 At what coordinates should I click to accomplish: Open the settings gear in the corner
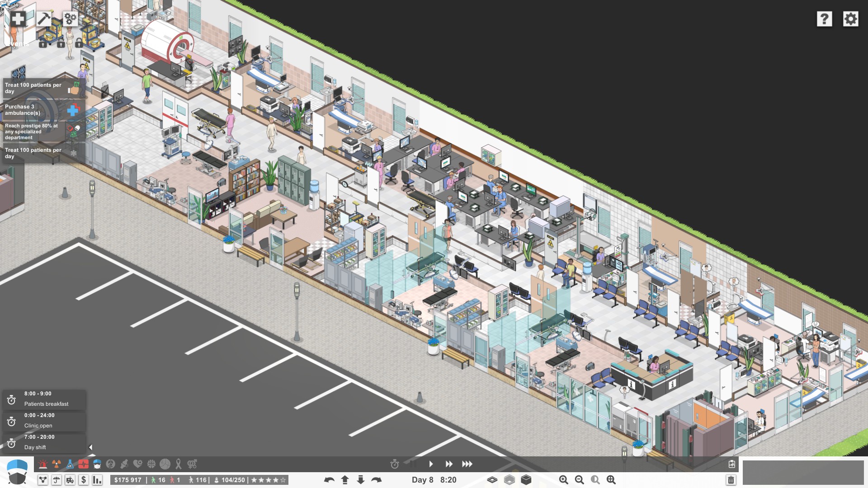[850, 19]
